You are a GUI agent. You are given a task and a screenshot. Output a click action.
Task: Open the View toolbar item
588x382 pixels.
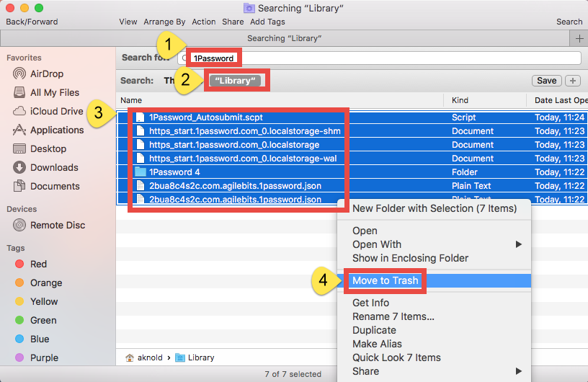128,22
